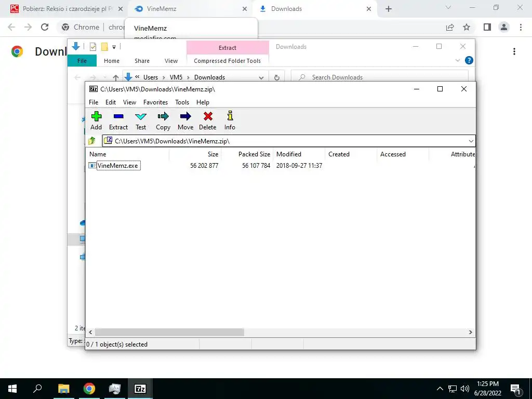The width and height of the screenshot is (532, 399).
Task: Click the taskbar volume speaker icon
Action: coord(465,389)
